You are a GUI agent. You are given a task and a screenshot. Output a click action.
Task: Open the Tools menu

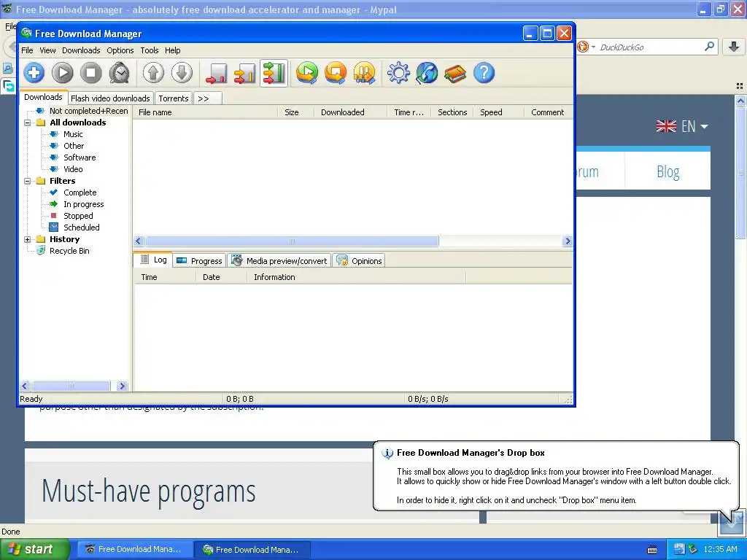tap(149, 50)
